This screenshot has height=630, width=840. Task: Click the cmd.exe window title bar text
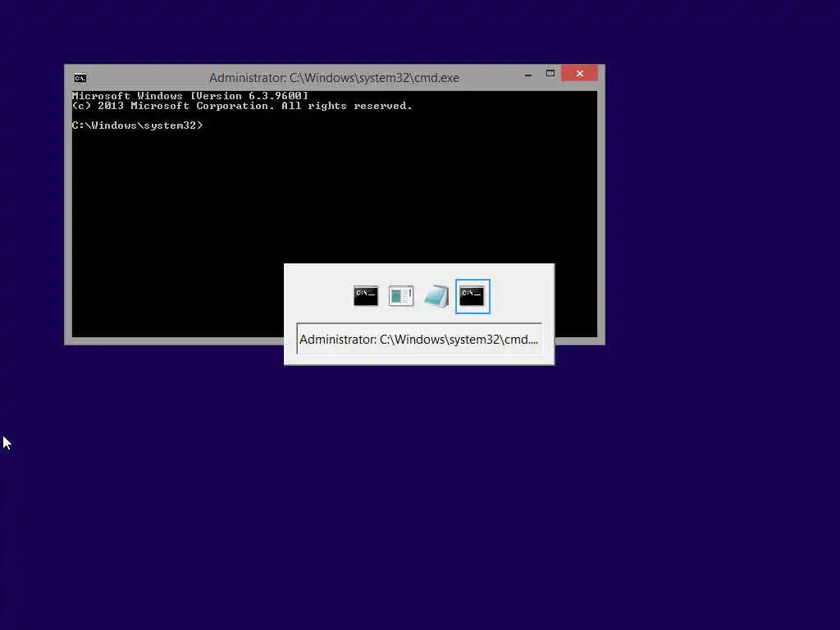[334, 78]
